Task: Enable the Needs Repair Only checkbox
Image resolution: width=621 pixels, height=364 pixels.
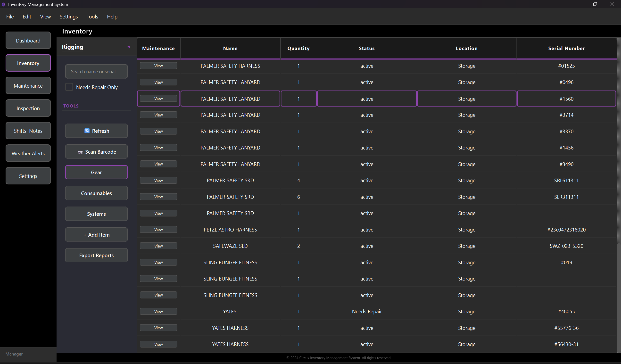Action: tap(69, 87)
